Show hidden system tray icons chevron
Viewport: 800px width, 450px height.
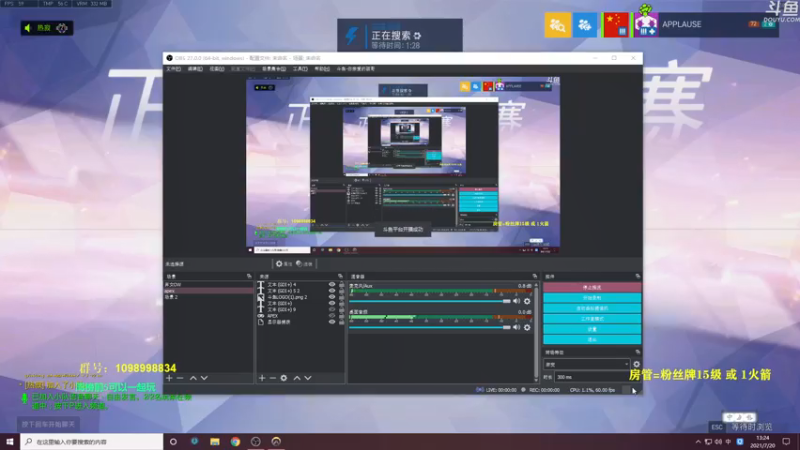point(698,442)
